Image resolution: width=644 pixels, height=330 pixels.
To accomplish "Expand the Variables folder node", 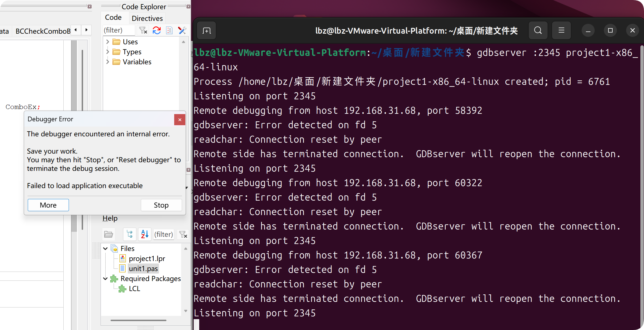I will (x=108, y=62).
